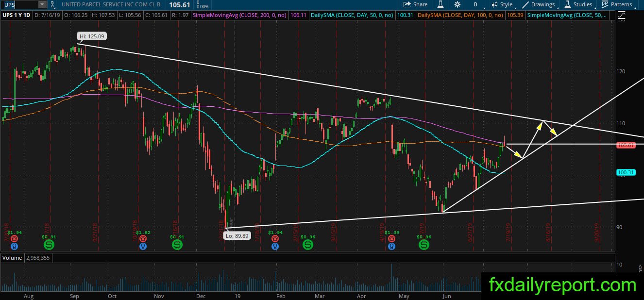The width and height of the screenshot is (644, 300).
Task: Click green dividend icon under $0.96 near May
Action: tap(424, 245)
